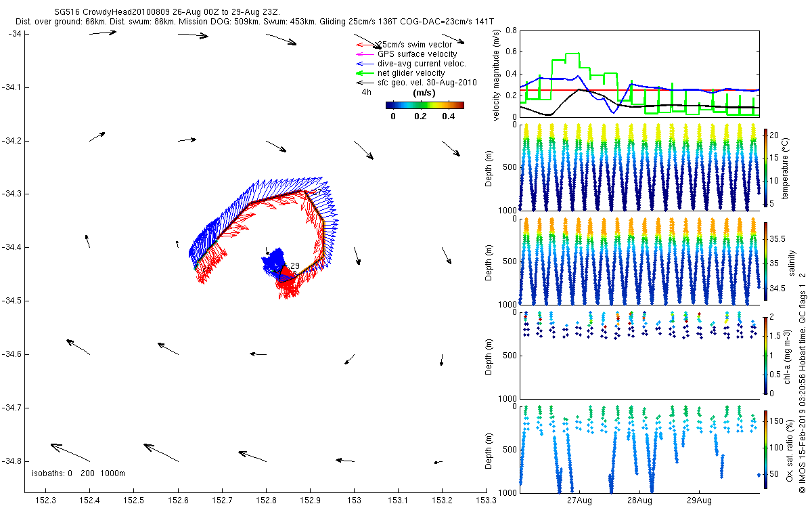Click the 'velocity magnitude (m/s)' axis label

pyautogui.click(x=497, y=75)
